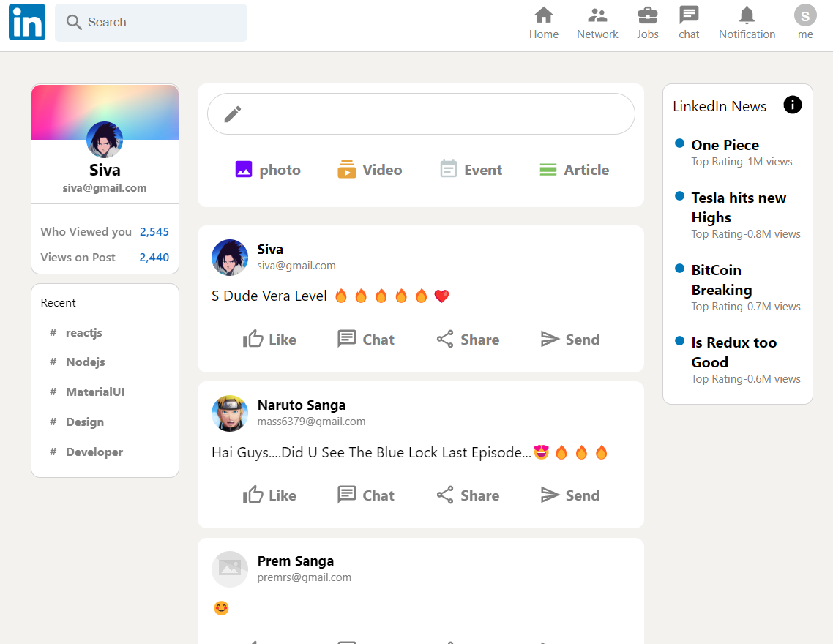
Task: Open the 'me' profile avatar
Action: 805,15
